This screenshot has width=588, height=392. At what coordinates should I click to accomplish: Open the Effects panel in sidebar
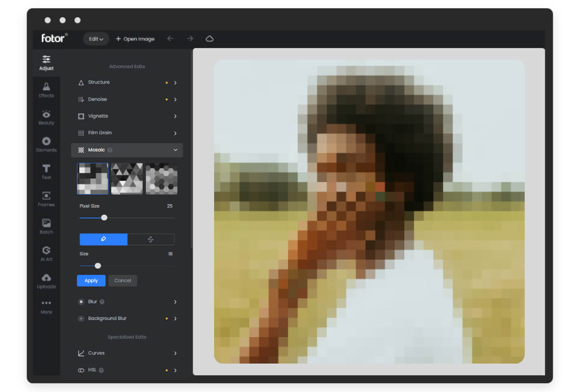pyautogui.click(x=46, y=90)
